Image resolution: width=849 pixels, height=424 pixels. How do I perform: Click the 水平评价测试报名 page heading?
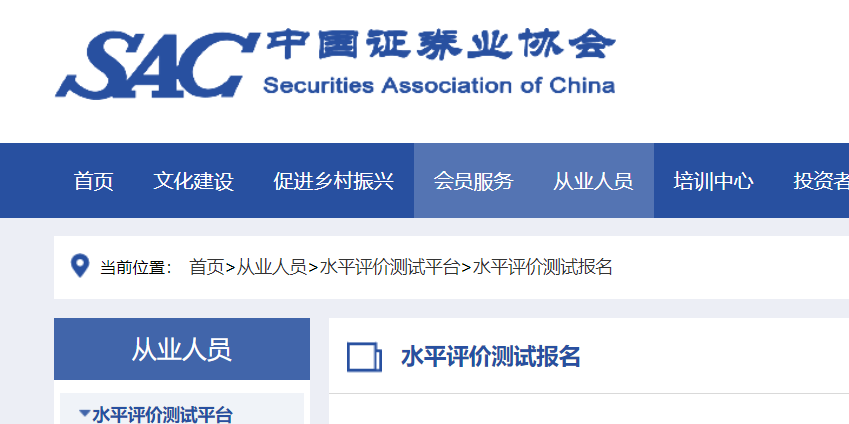coord(491,357)
